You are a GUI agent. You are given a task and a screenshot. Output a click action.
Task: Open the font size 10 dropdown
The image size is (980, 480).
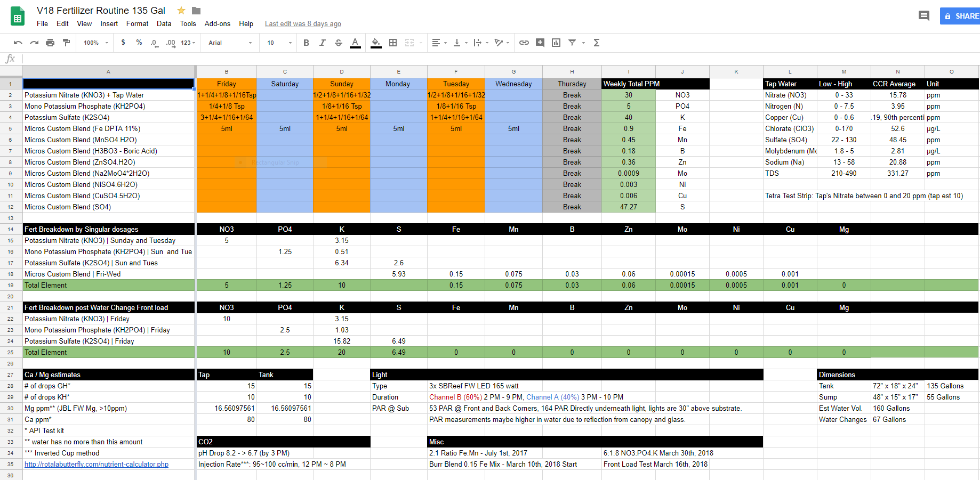(x=280, y=43)
